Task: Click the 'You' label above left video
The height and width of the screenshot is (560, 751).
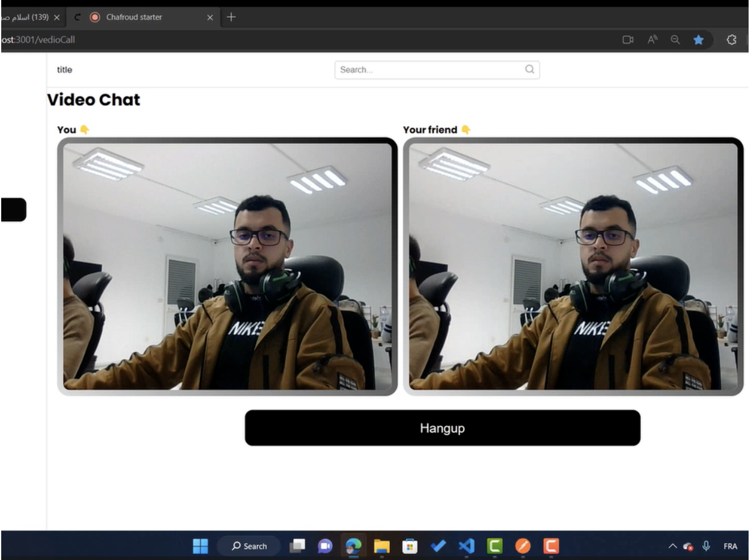Action: click(65, 129)
